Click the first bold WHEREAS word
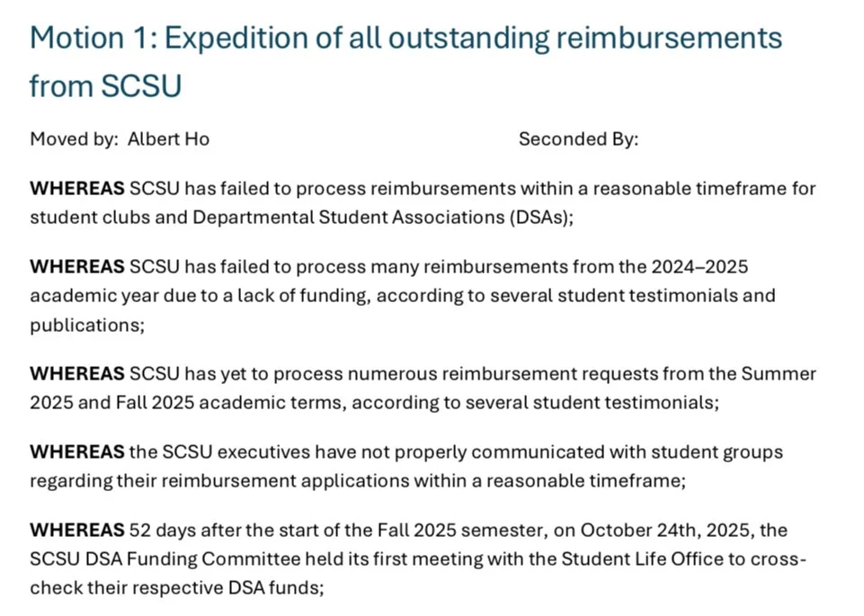 77,189
